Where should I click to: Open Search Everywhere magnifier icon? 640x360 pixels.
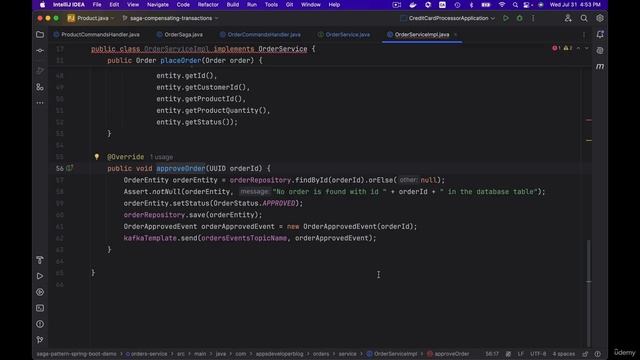pos(584,18)
